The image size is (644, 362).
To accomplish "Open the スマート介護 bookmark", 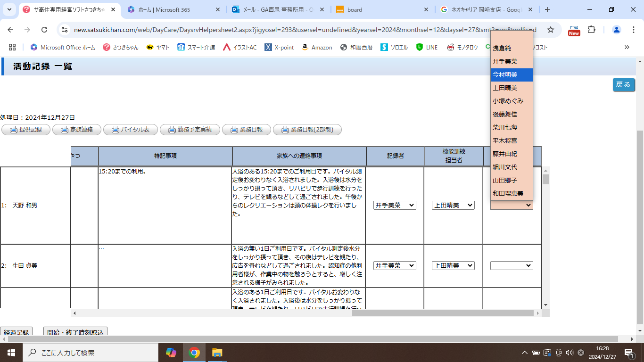I will [196, 47].
